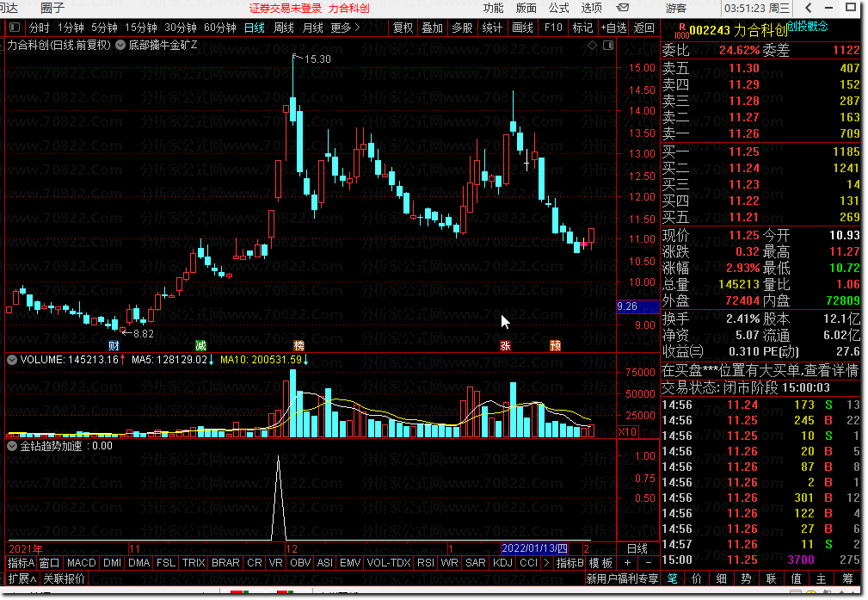868x600 pixels.
Task: Open the 功能 menu
Action: coord(493,8)
